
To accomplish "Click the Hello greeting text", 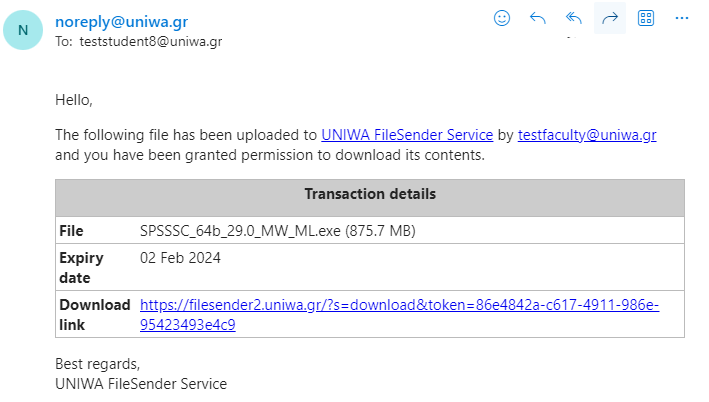I will (x=74, y=100).
